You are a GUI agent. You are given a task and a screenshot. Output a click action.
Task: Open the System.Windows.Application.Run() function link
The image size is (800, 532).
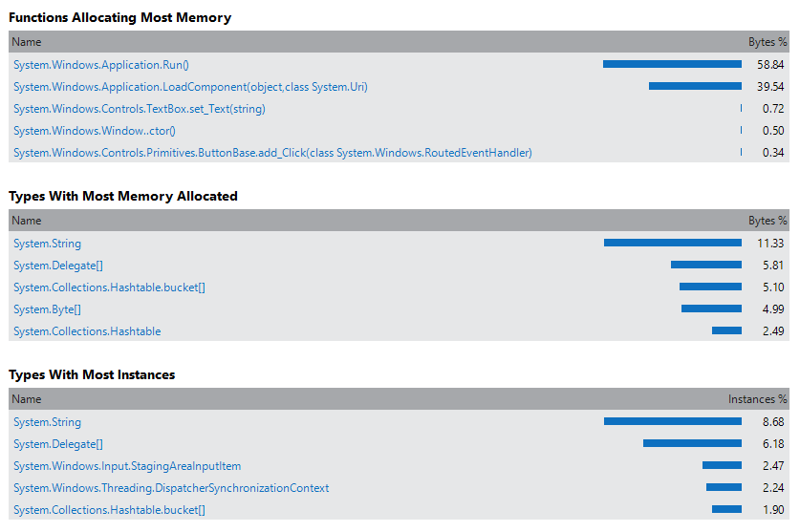click(x=101, y=65)
